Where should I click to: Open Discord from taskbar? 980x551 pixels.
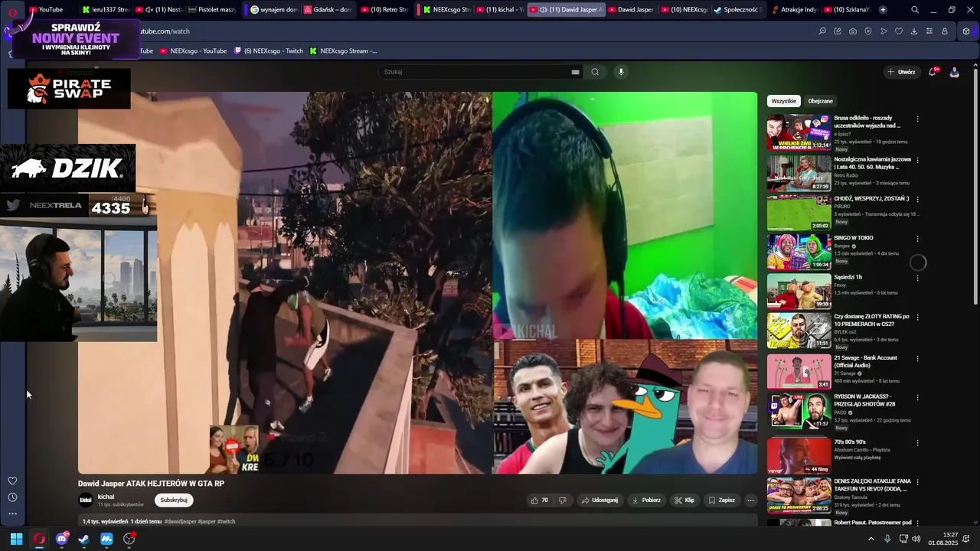click(x=61, y=539)
